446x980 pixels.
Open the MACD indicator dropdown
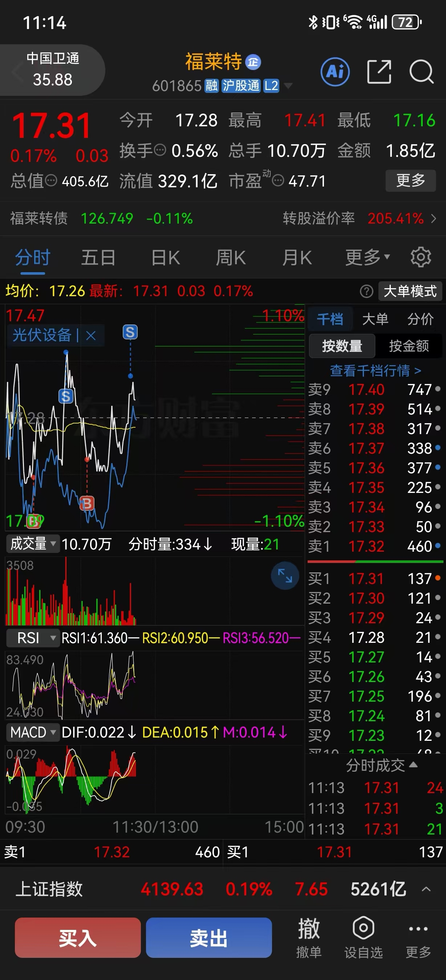click(x=33, y=732)
